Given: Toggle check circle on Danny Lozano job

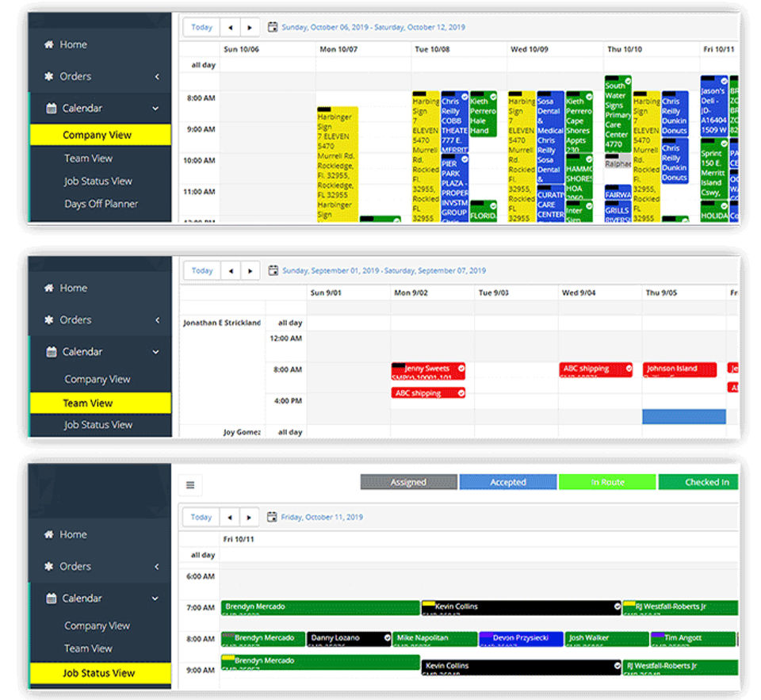Looking at the screenshot, I should [388, 638].
